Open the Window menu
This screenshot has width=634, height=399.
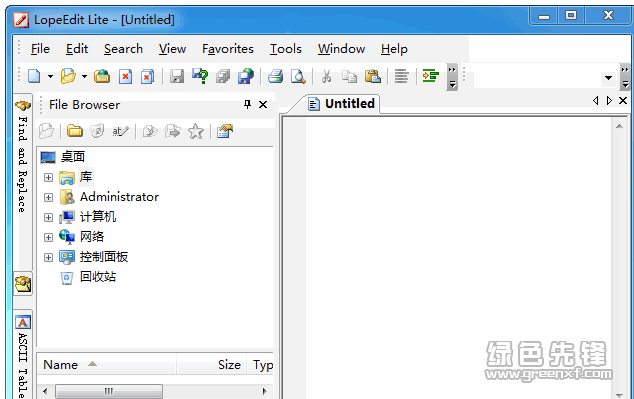click(x=341, y=49)
